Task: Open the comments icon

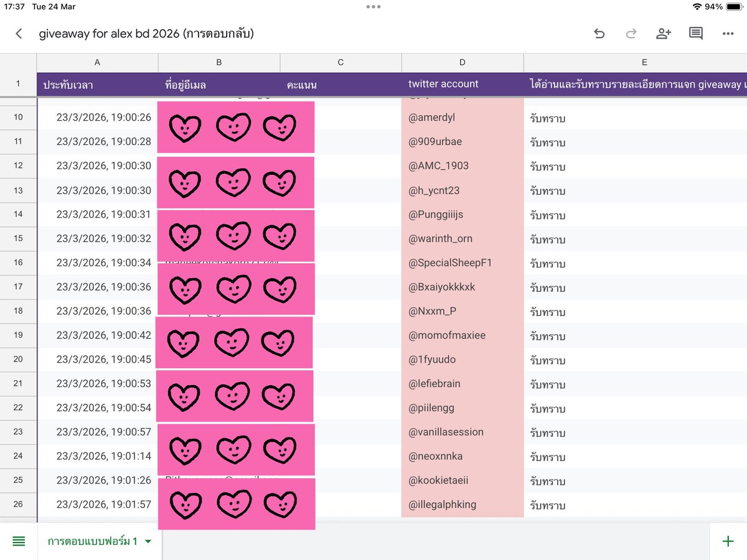Action: (696, 34)
